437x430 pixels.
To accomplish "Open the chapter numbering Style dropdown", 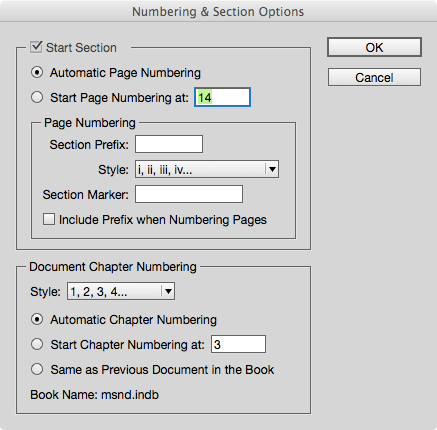I will click(x=121, y=291).
